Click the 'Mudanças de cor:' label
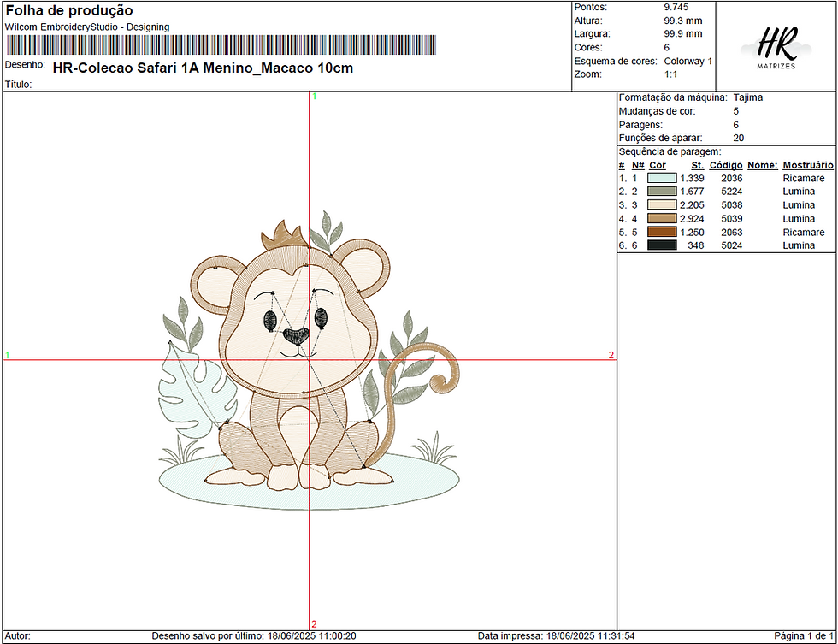This screenshot has height=644, width=838. pyautogui.click(x=657, y=111)
